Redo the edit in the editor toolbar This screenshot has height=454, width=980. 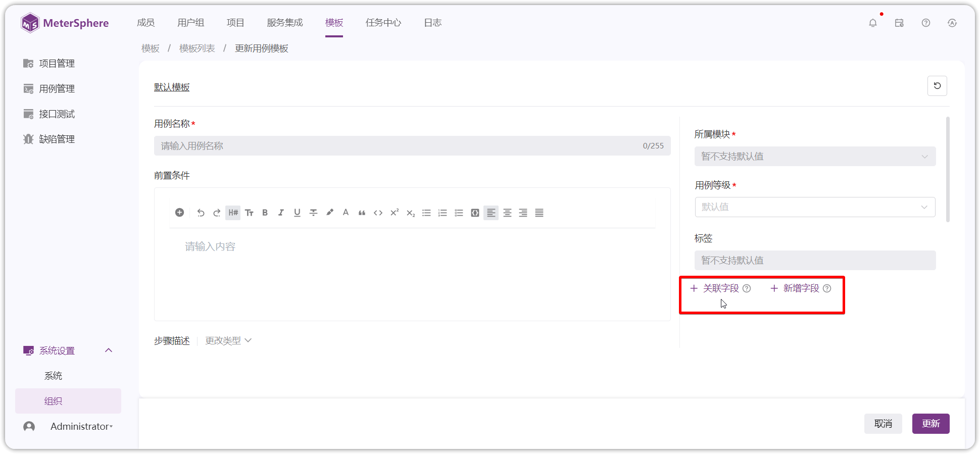point(217,213)
